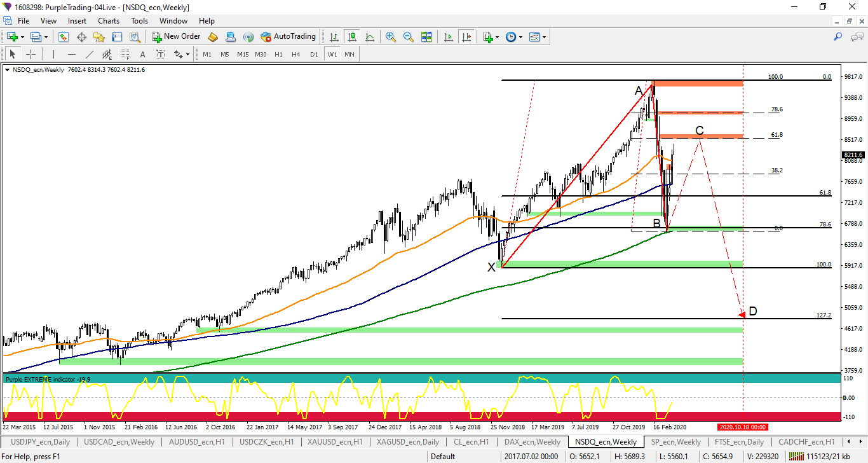The height and width of the screenshot is (463, 868).
Task: Toggle the Terminal panel icon
Action: 117,37
